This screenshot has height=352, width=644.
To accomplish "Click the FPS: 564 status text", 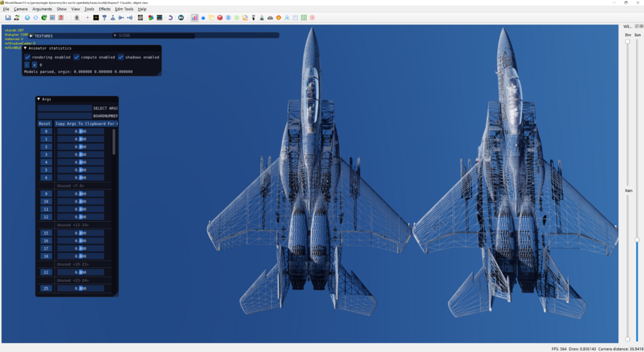I will pyautogui.click(x=559, y=349).
